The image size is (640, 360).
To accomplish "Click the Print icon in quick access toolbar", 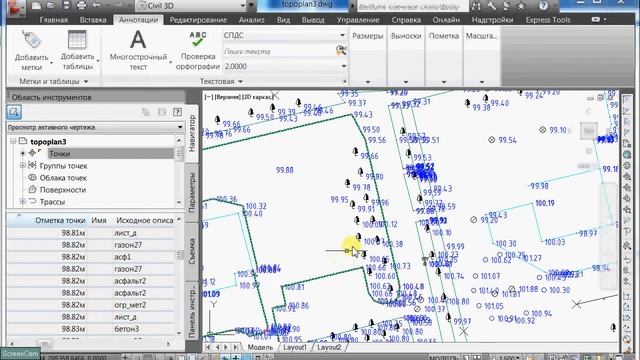I will 81,6.
